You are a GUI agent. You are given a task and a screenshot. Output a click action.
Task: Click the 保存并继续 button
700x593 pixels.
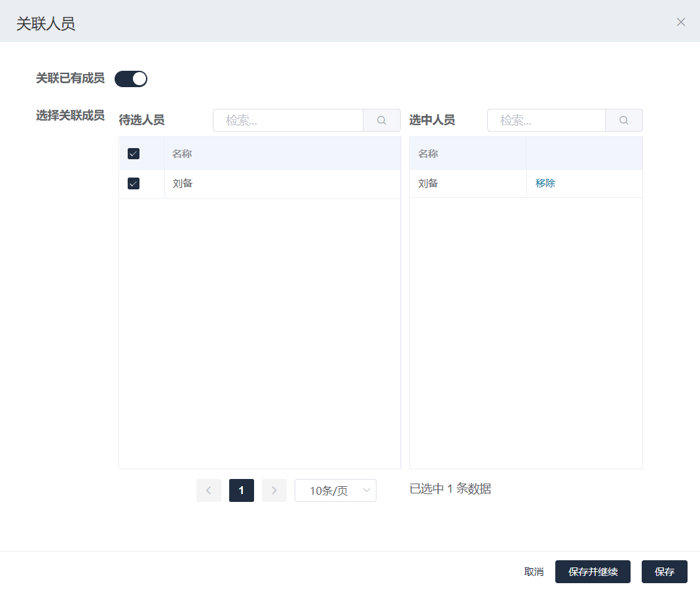(593, 571)
